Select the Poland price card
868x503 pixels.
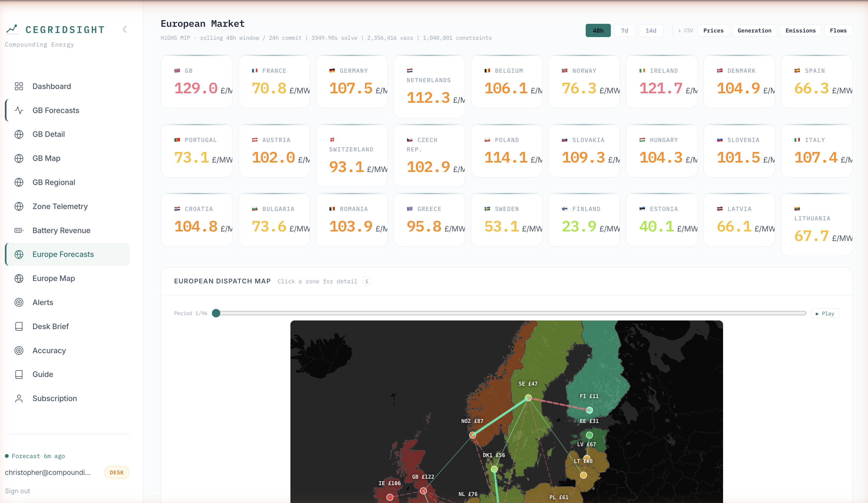click(x=507, y=151)
